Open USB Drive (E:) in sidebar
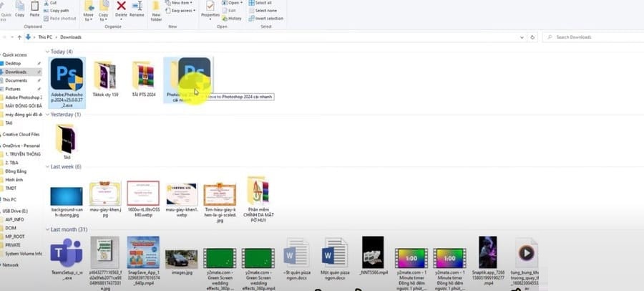This screenshot has width=644, height=291. tap(14, 211)
